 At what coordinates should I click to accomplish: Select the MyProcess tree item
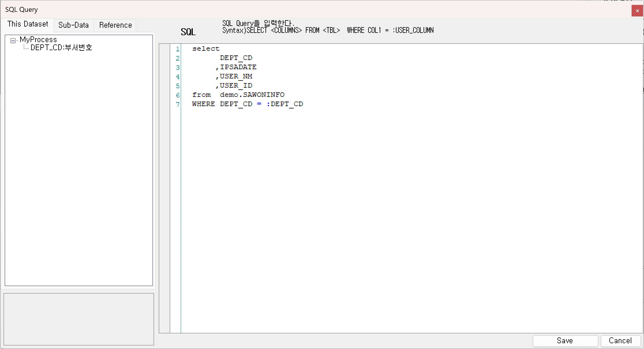click(38, 40)
